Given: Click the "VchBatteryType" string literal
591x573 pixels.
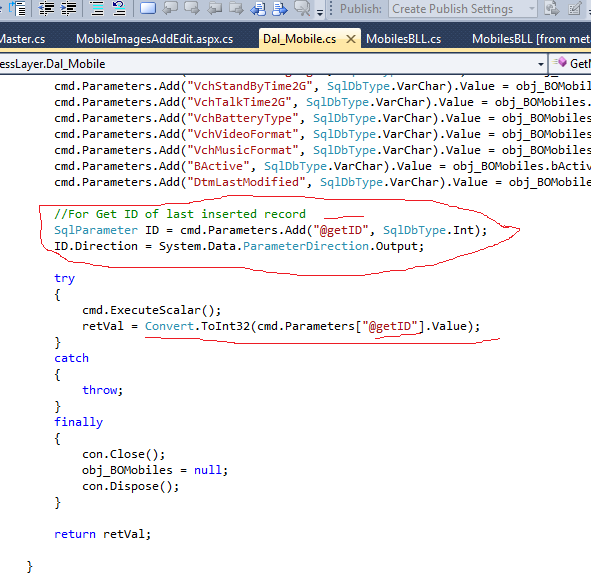Looking at the screenshot, I should [x=246, y=118].
